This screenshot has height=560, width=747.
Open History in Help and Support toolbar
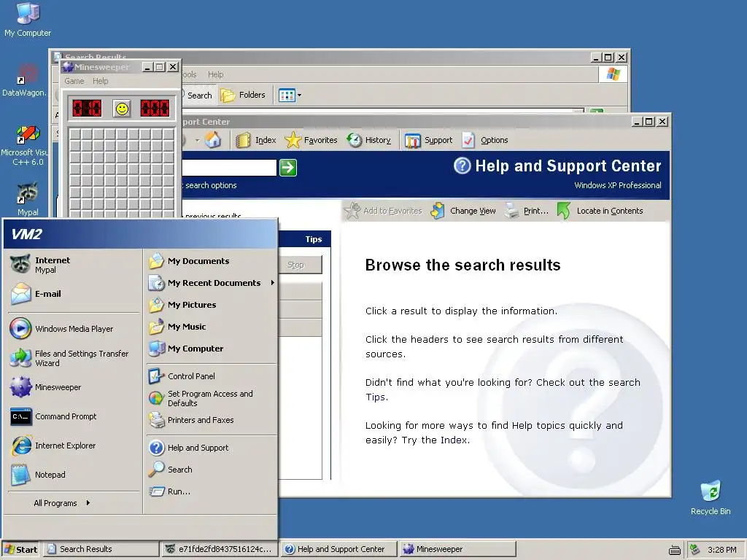coord(368,140)
